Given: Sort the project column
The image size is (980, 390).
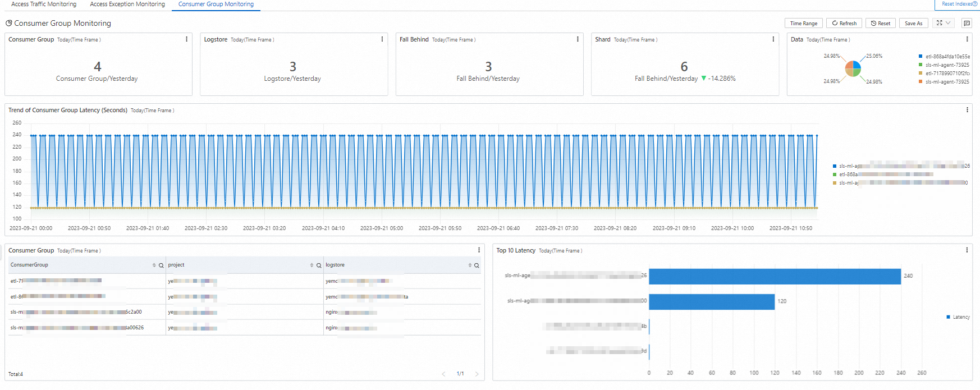Looking at the screenshot, I should (312, 265).
